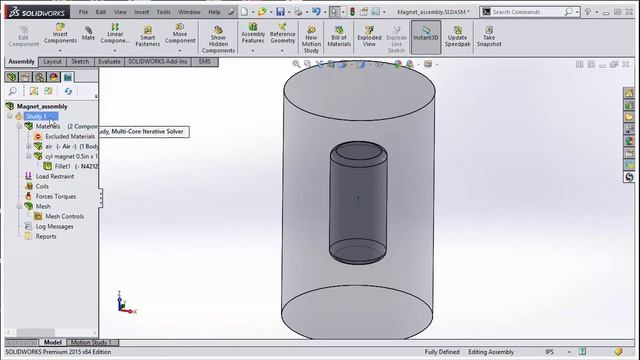Expand the air material node
The height and width of the screenshot is (360, 640).
29,147
